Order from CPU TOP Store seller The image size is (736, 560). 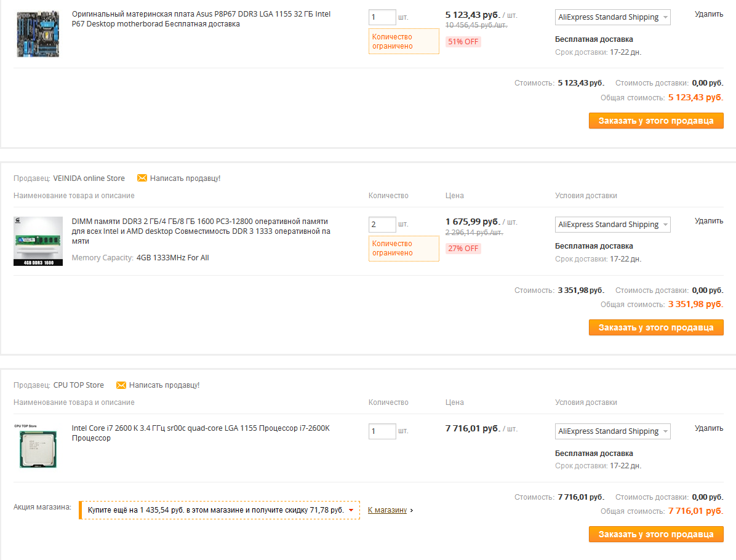point(656,534)
